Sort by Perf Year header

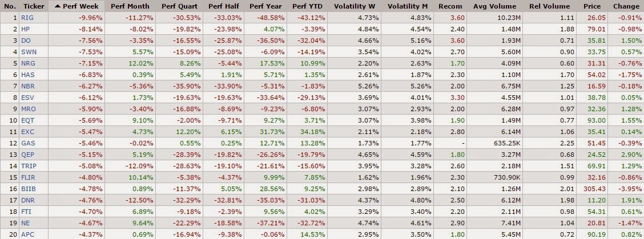pyautogui.click(x=266, y=6)
